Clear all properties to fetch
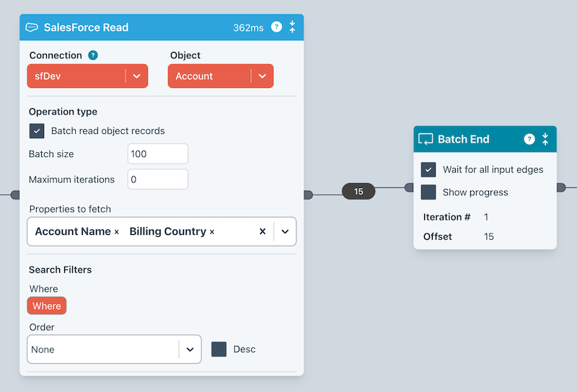577x392 pixels. (x=263, y=232)
